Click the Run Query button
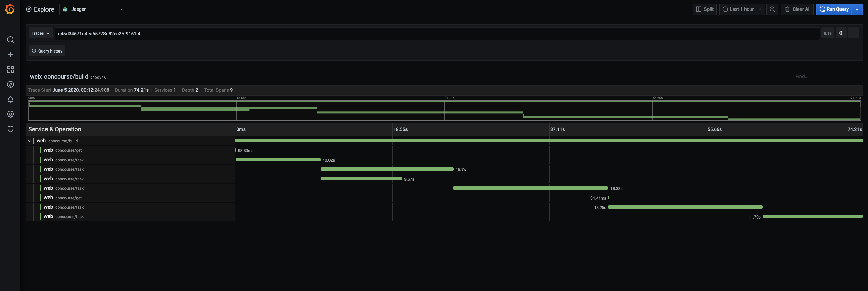This screenshot has height=291, width=868. (834, 9)
